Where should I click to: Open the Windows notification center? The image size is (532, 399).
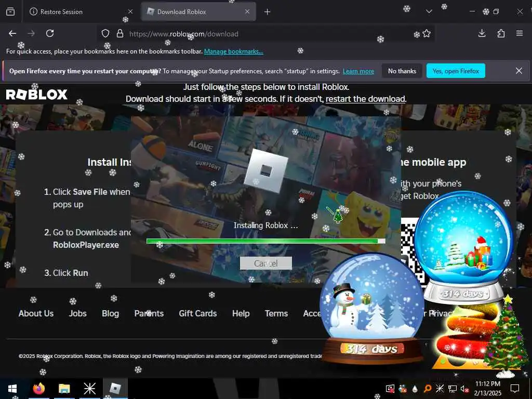[515, 389]
